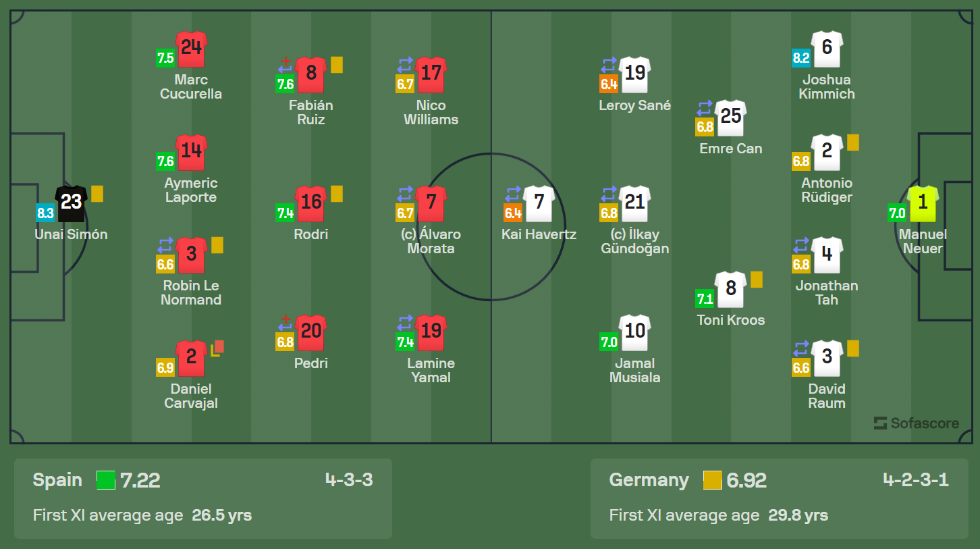Click Spain's 4-3-3 formation label
Screen dimensions: 980x549
click(x=349, y=480)
